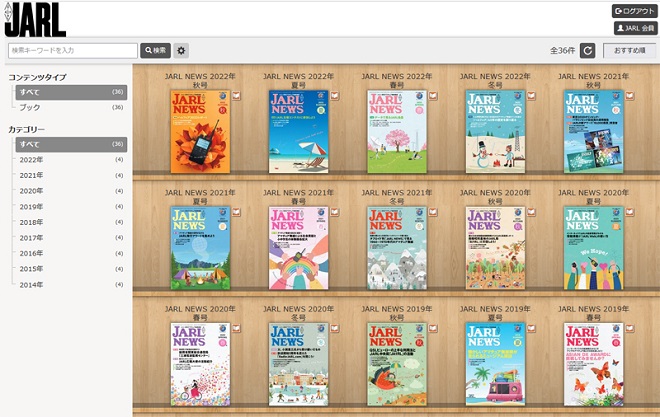Screen dimensions: 660x417
Task: Click book icon beside 2019年 春号
Action: click(x=630, y=328)
